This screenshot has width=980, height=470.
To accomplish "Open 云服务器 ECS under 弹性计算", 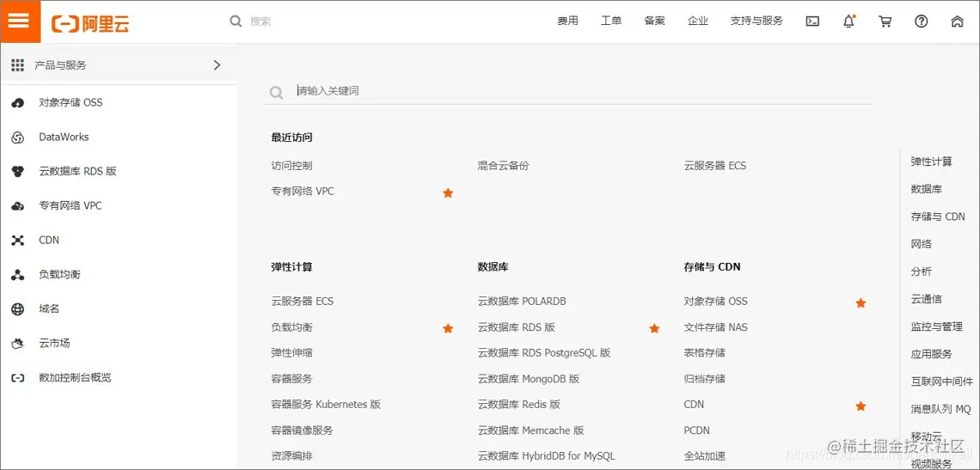I will click(303, 302).
